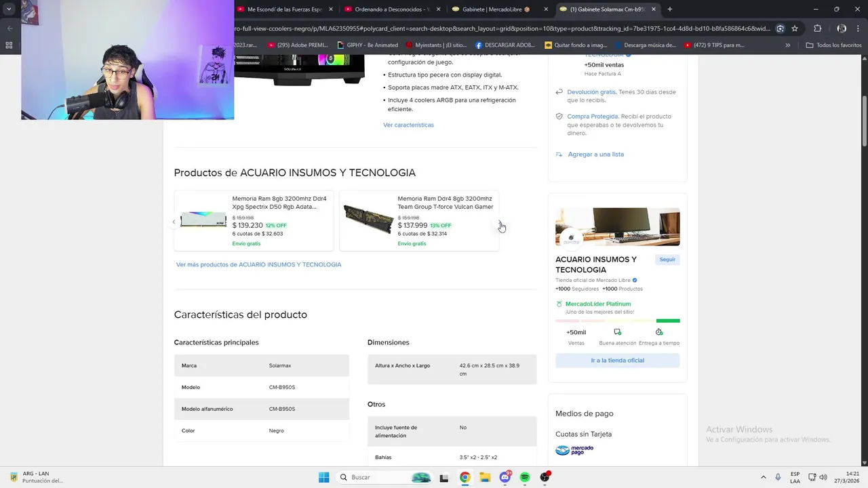Click 'Ver características' link
The height and width of the screenshot is (488, 868).
[408, 125]
